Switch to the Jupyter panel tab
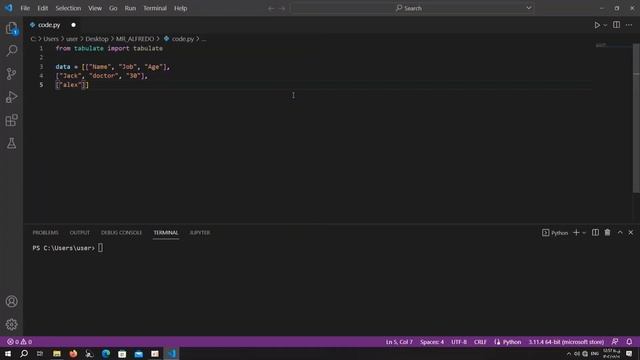640x360 pixels. pos(200,233)
